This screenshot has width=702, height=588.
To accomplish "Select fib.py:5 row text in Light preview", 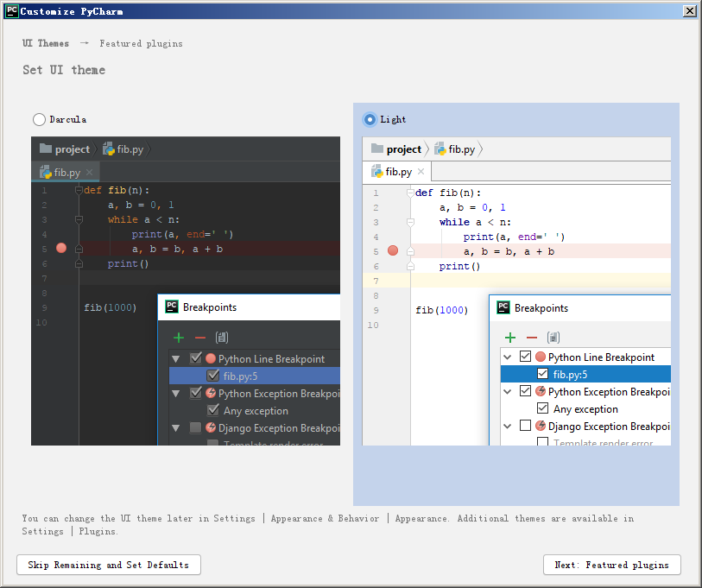I will [x=570, y=375].
